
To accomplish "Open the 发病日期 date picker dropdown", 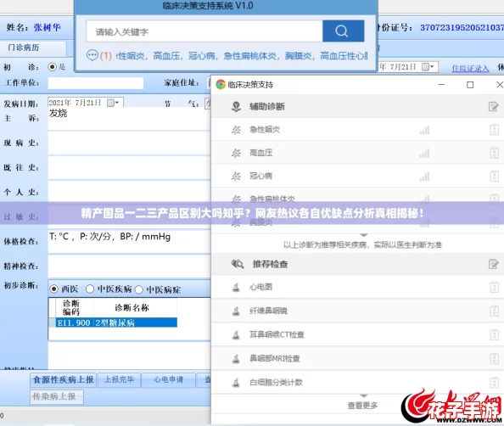I will pos(113,103).
